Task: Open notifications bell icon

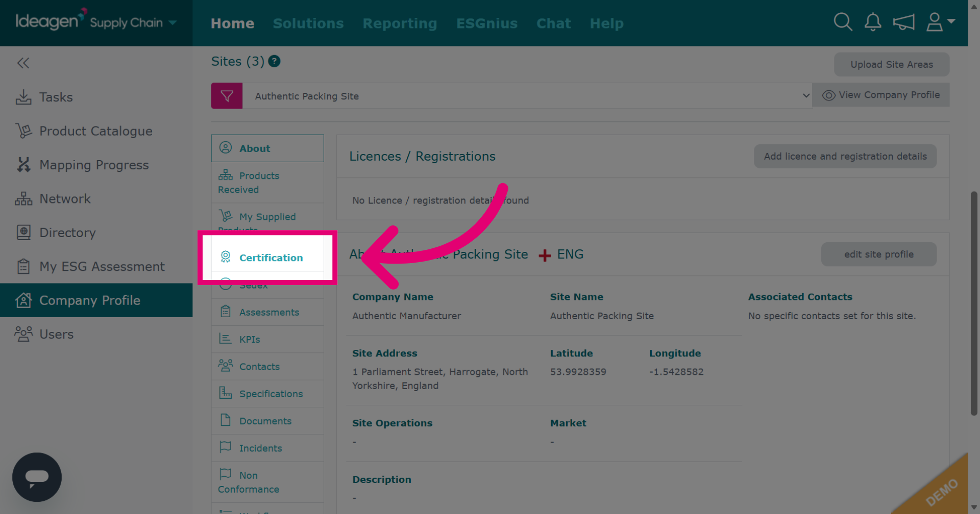Action: coord(873,22)
